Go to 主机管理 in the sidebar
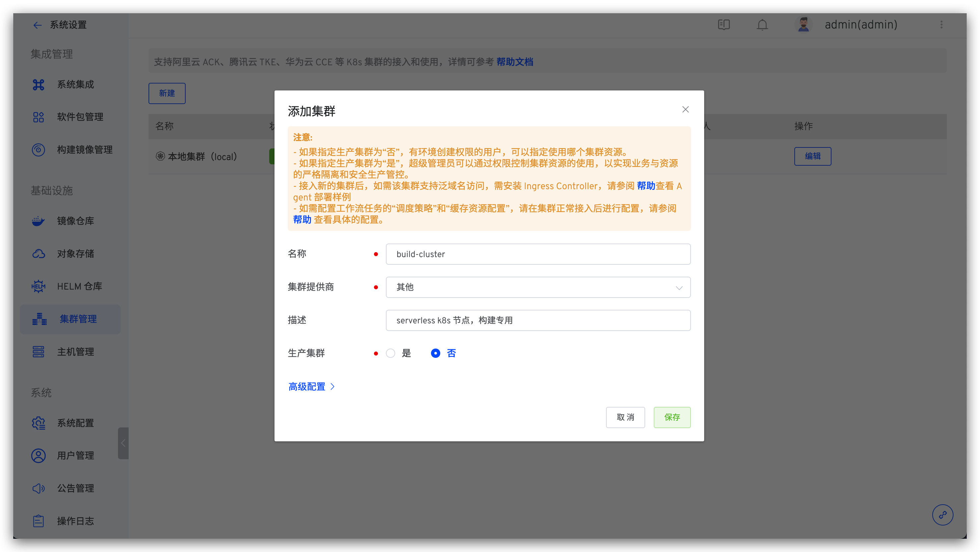The image size is (980, 552). 75,352
